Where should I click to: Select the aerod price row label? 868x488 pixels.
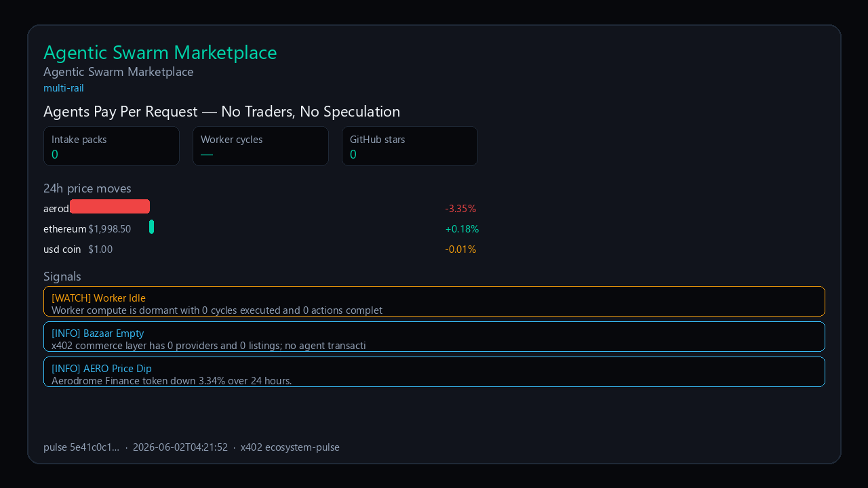pyautogui.click(x=56, y=209)
